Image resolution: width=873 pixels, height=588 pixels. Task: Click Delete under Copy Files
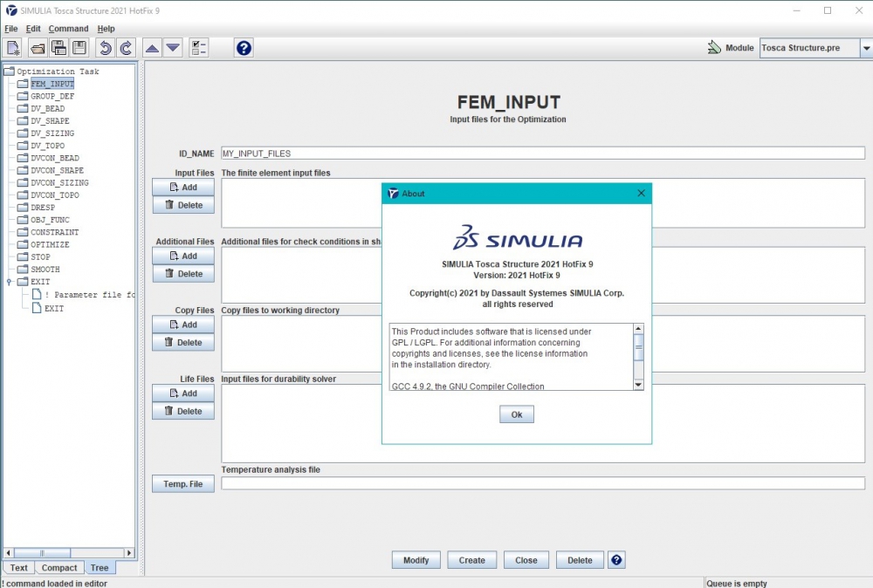tap(183, 343)
